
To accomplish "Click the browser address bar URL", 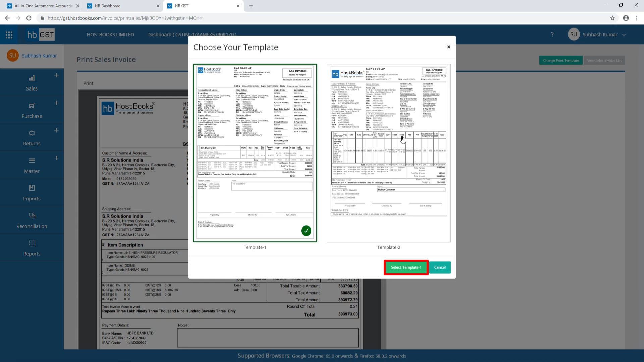I will (125, 18).
